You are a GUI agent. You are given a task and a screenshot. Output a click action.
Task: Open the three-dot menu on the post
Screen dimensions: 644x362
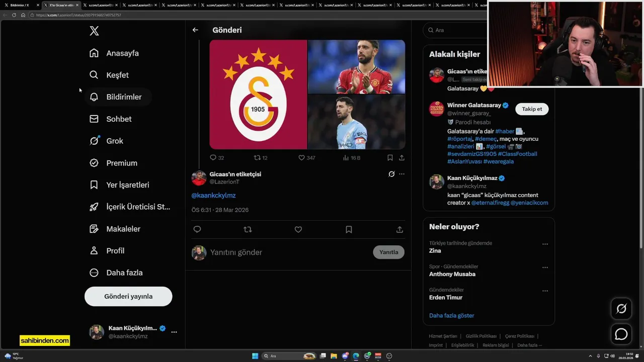[x=401, y=174]
